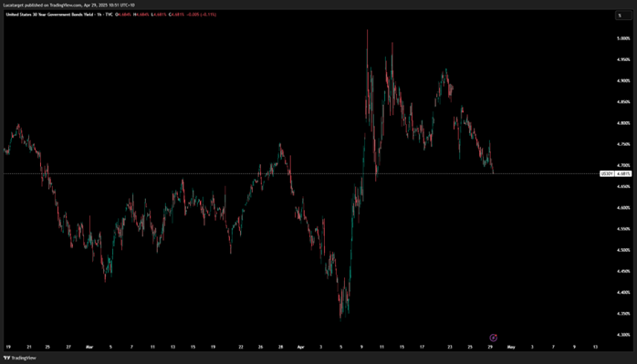Click the 4.600% price axis label
This screenshot has height=364, width=637.
[623, 208]
